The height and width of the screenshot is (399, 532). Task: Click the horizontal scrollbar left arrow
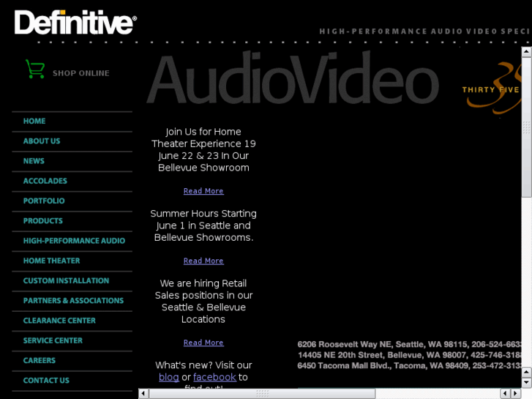pyautogui.click(x=143, y=393)
